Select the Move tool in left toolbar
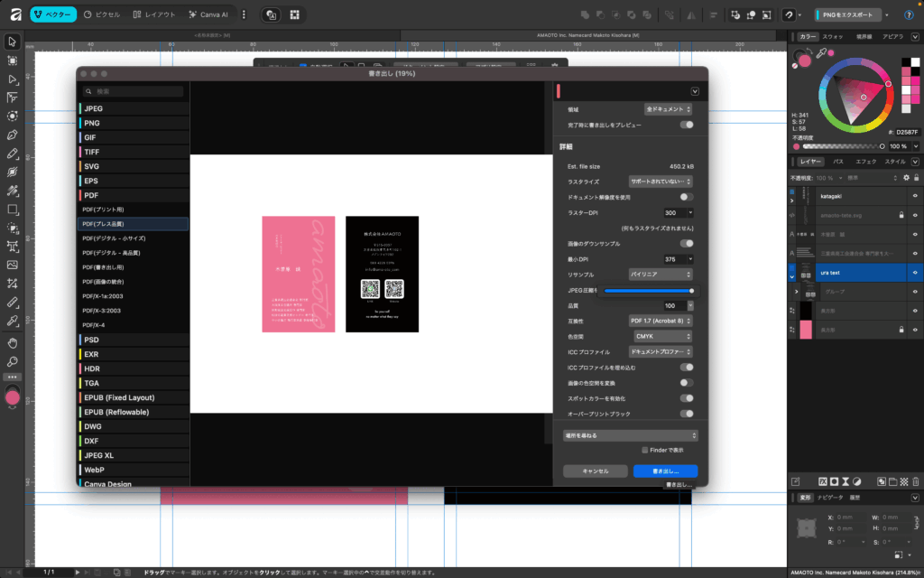Viewport: 924px width, 578px height. (13, 42)
